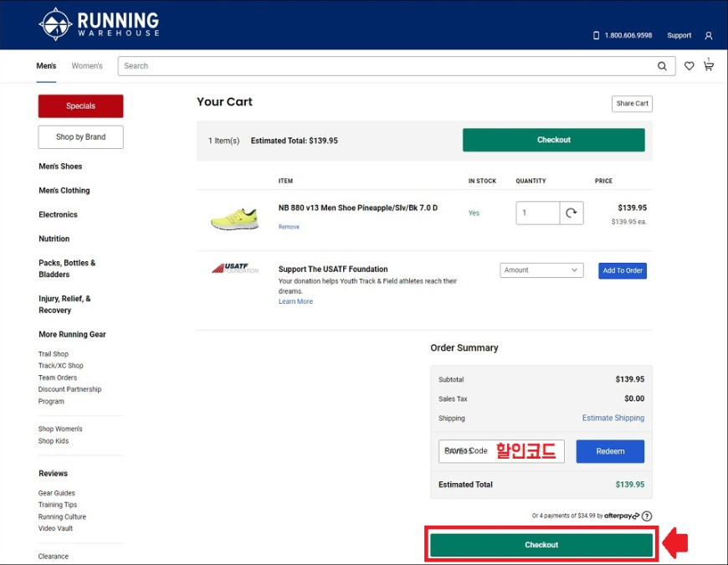Open the account profile icon
This screenshot has width=728, height=565.
[x=709, y=36]
